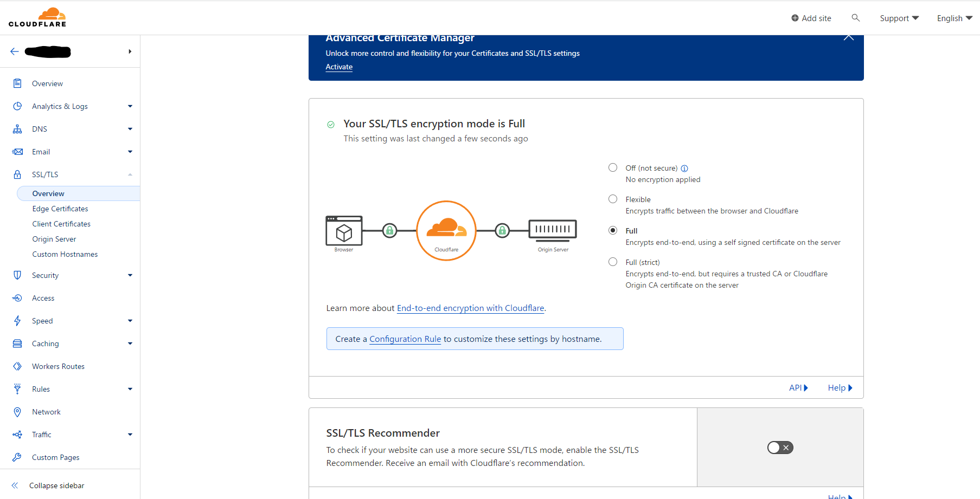The width and height of the screenshot is (980, 499).
Task: Open Origin Server in the sidebar
Action: coord(54,239)
